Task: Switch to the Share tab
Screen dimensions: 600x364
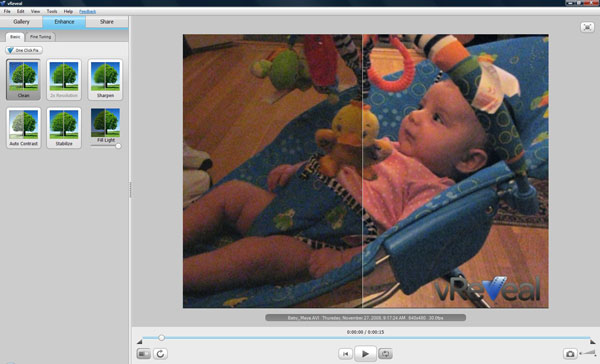Action: 107,22
